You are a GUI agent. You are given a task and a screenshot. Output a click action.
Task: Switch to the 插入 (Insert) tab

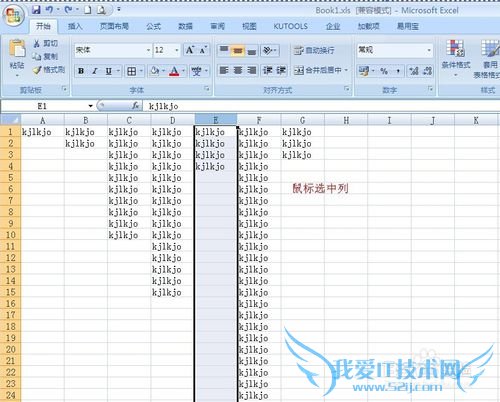tap(75, 26)
